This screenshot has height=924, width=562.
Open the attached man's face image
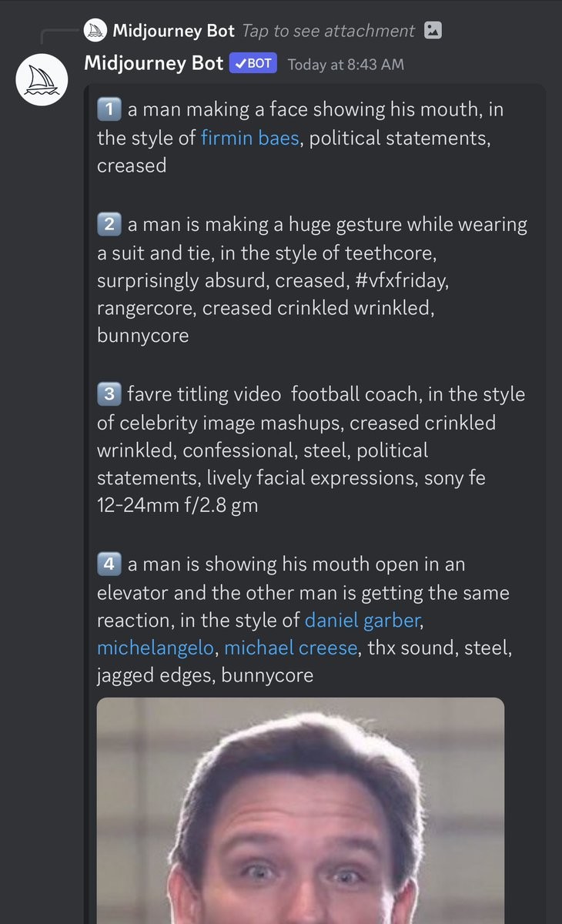pos(300,811)
